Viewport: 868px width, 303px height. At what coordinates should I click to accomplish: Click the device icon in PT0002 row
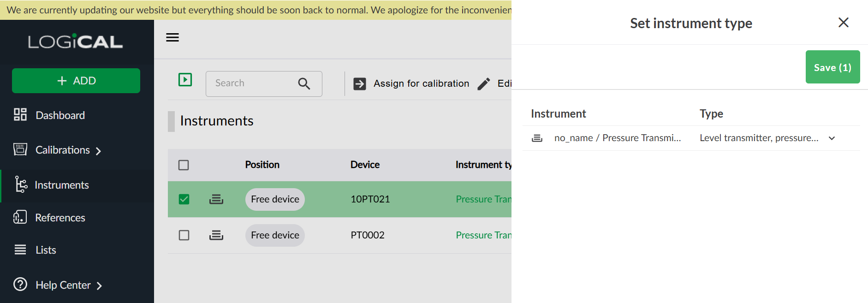[x=216, y=235]
